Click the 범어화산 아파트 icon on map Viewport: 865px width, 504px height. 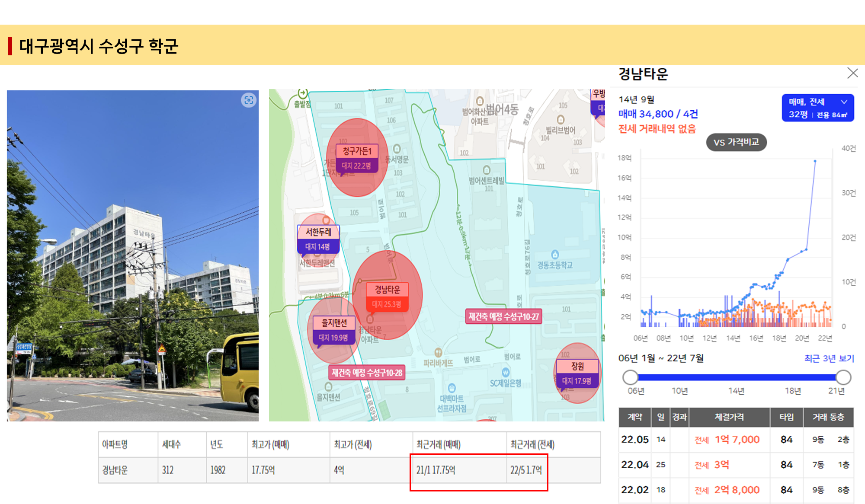(x=480, y=101)
